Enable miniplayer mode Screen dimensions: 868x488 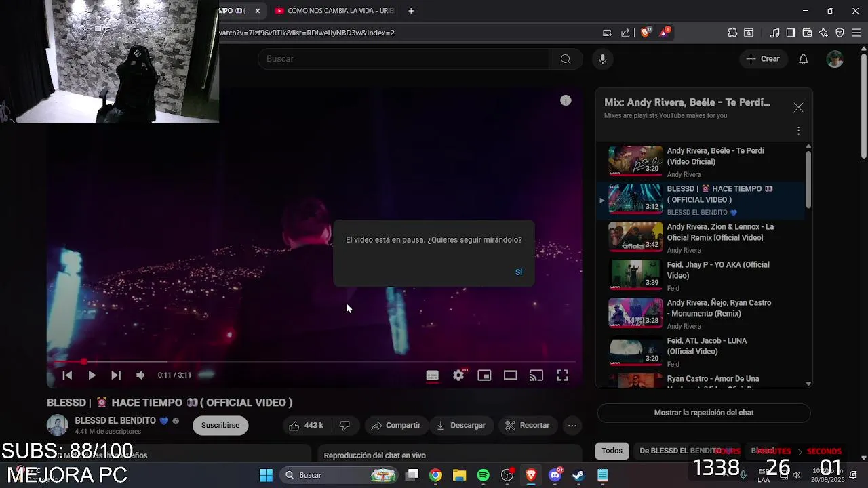484,375
